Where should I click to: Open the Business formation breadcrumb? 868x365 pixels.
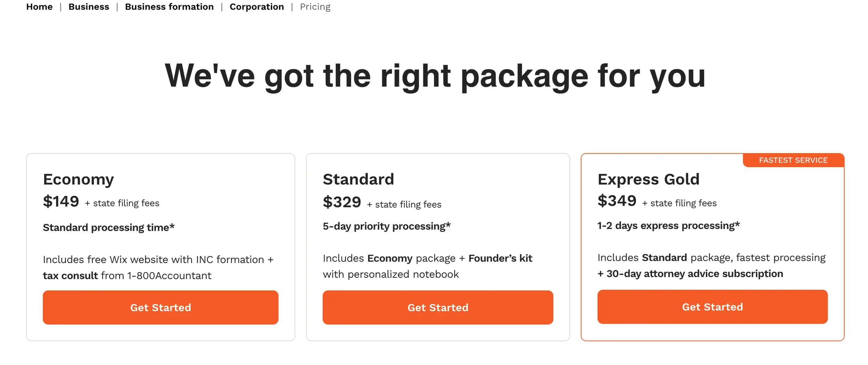[169, 7]
